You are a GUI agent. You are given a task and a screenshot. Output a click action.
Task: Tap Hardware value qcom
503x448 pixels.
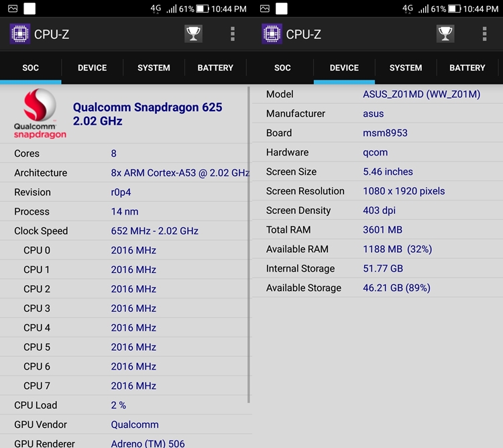(x=375, y=152)
